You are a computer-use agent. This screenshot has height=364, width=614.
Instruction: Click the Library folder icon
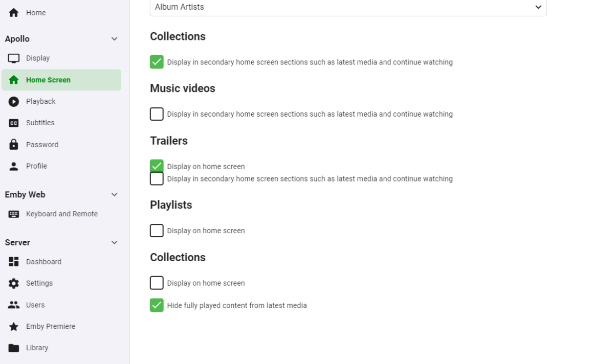click(x=14, y=348)
